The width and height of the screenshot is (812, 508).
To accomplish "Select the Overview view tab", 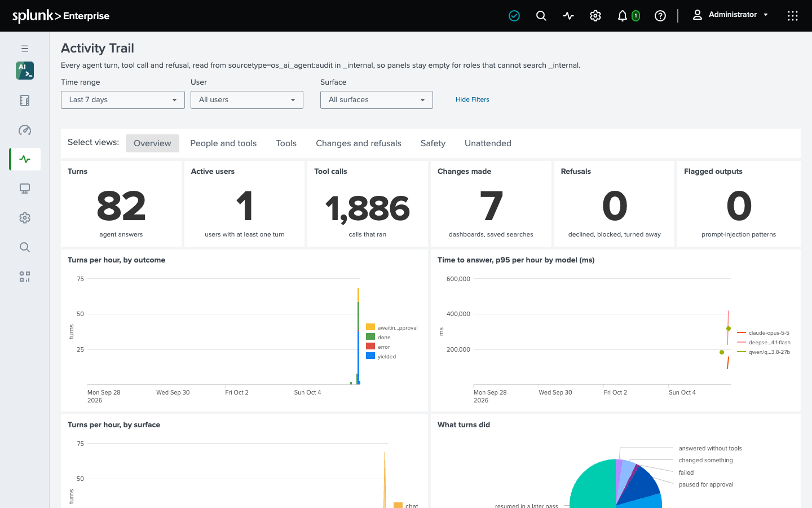I will 152,143.
